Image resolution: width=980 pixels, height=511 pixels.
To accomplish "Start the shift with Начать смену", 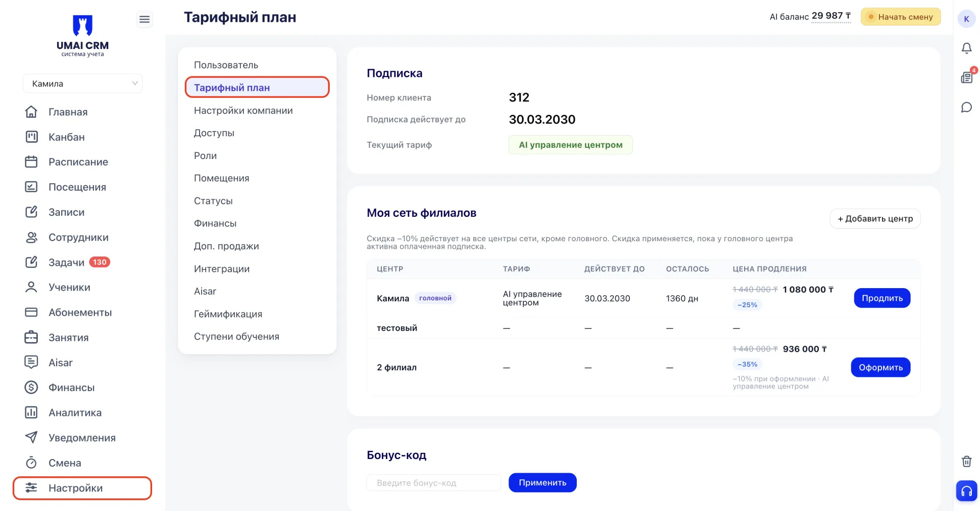I will point(900,17).
